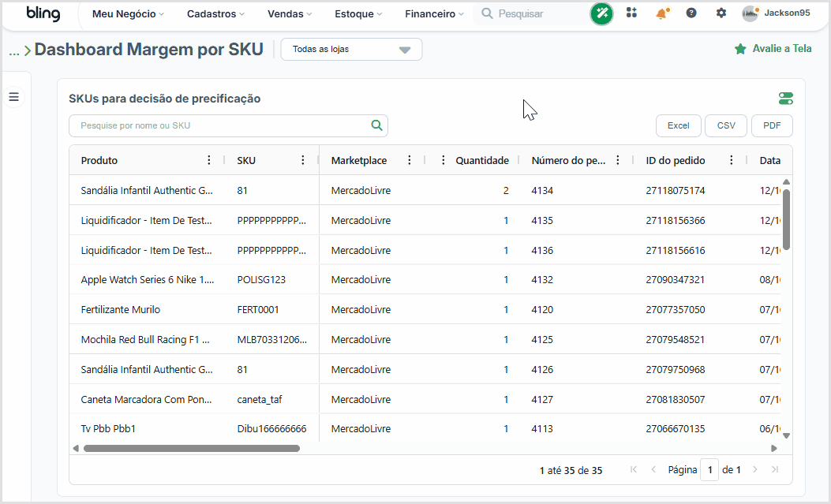The width and height of the screenshot is (831, 504).
Task: Click the page number input box
Action: tap(709, 469)
